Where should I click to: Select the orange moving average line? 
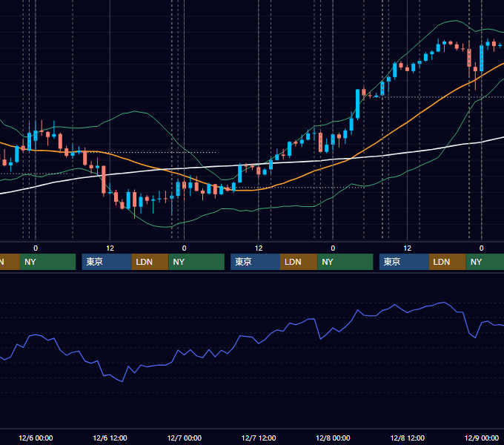pos(407,122)
